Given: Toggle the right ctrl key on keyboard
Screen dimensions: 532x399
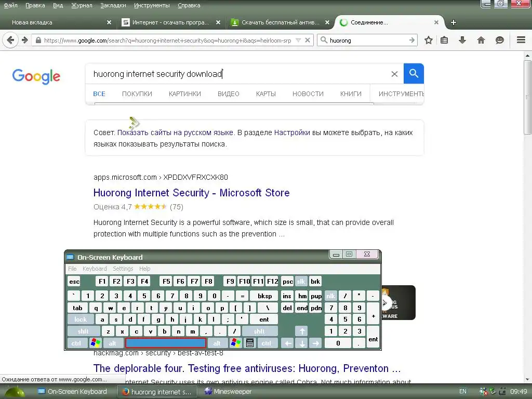Looking at the screenshot, I should click(x=267, y=343).
